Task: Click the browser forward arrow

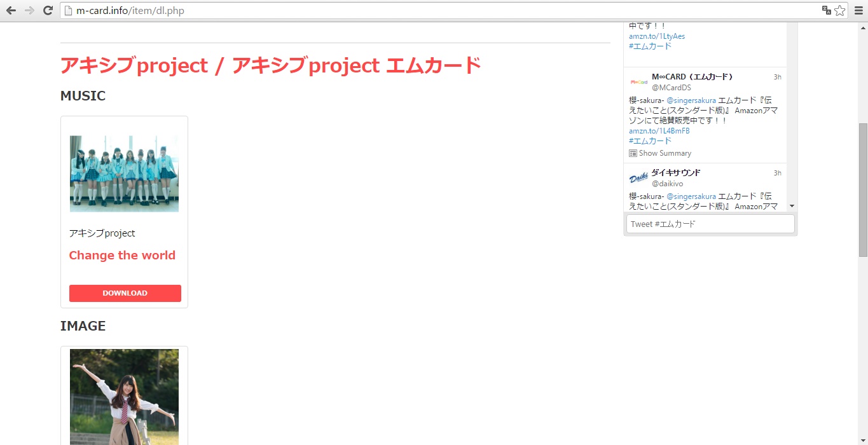Action: [x=29, y=10]
